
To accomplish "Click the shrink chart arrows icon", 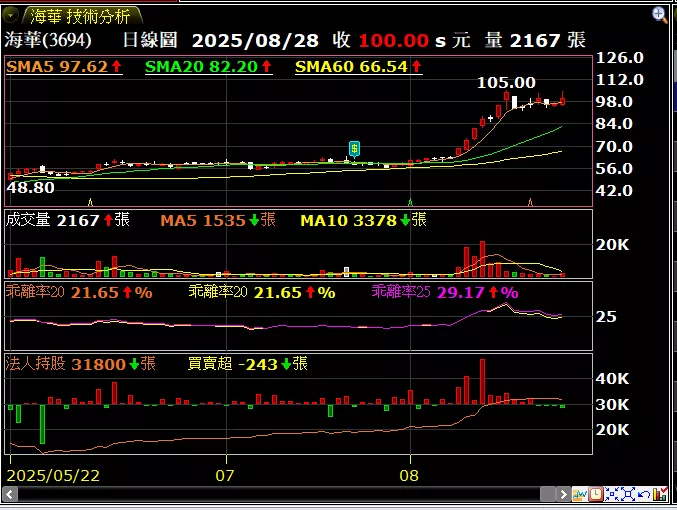I will (x=612, y=494).
